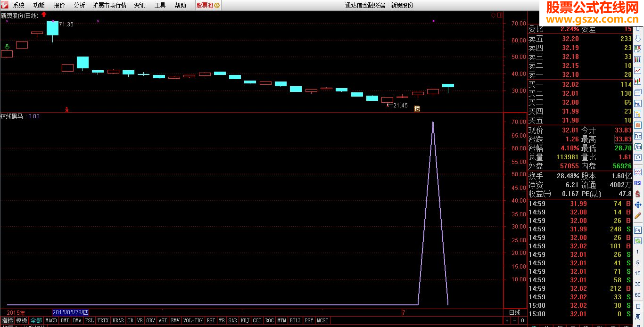Click the F12 trade icon
The image size is (644, 327).
[x=638, y=136]
